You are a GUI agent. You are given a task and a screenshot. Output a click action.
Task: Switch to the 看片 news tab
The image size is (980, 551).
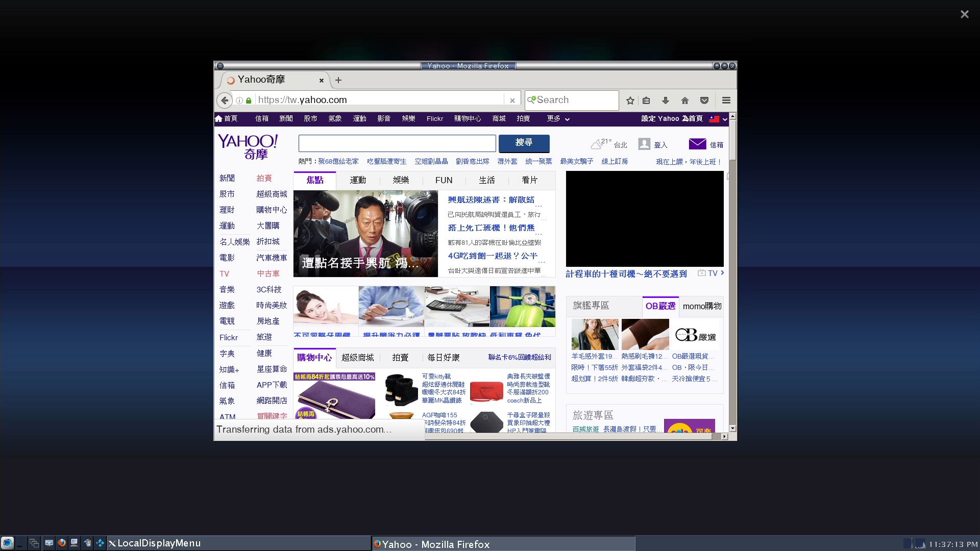[x=529, y=180]
